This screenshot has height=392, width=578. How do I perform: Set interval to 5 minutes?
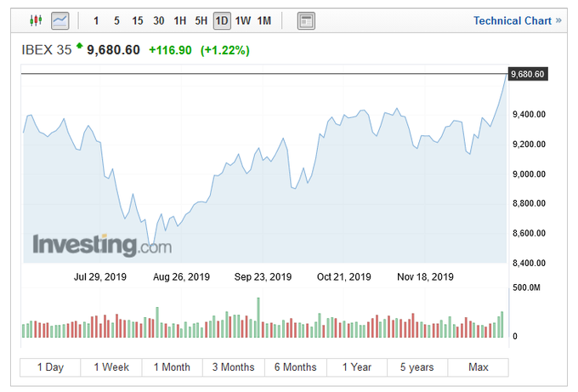116,20
